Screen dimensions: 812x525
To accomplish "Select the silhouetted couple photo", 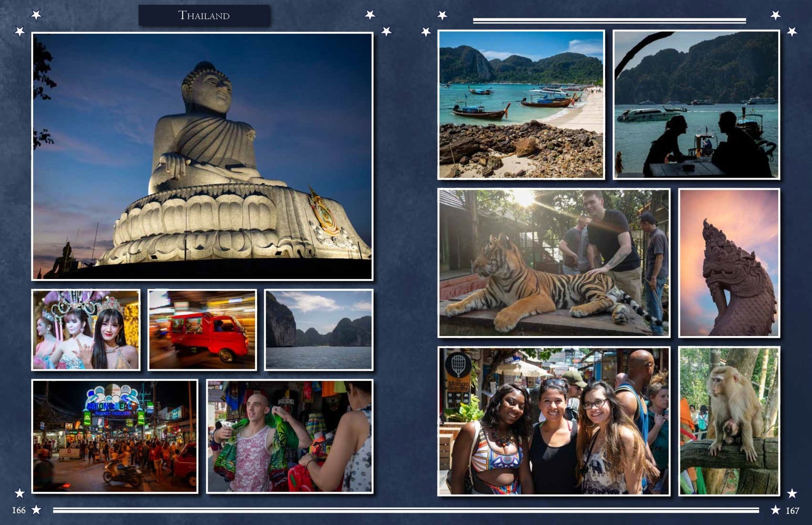I will tap(696, 105).
